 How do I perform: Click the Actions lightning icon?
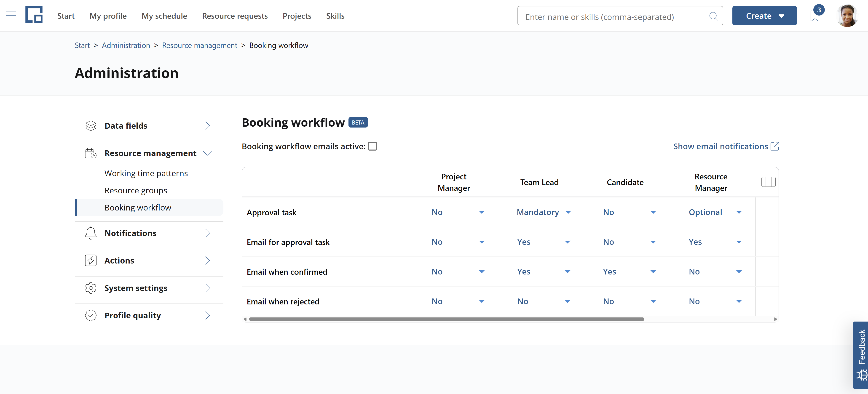pos(91,261)
